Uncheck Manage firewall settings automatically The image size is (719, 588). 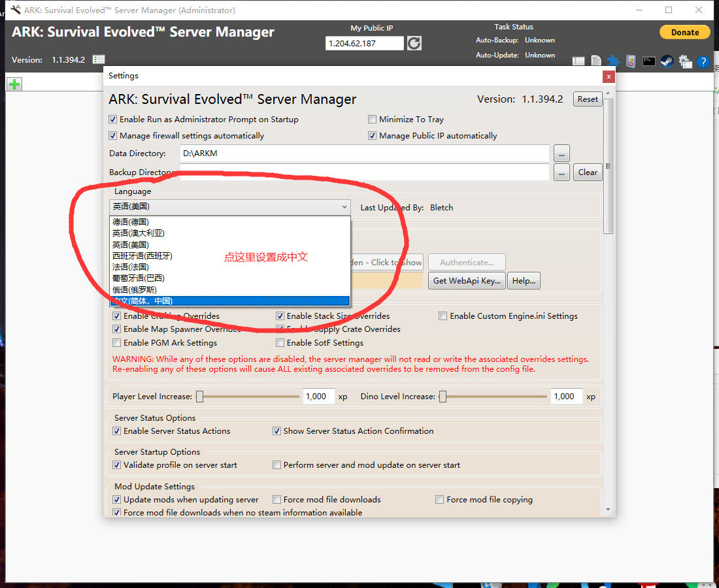coord(113,136)
